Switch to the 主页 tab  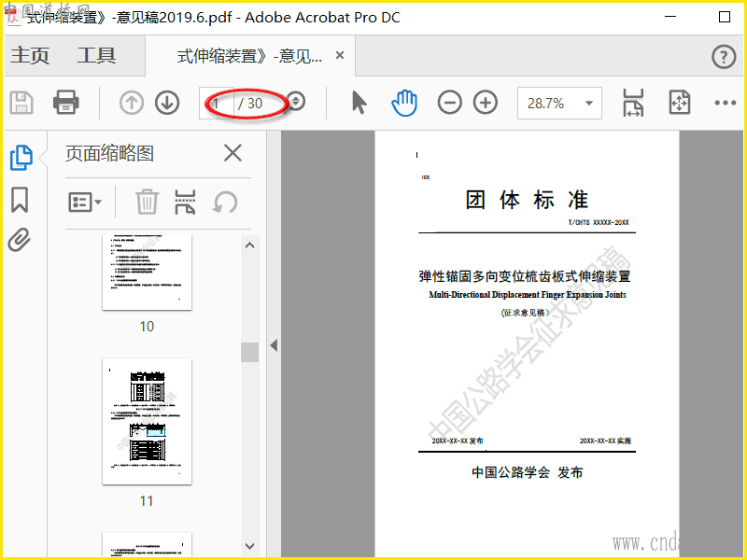[30, 55]
